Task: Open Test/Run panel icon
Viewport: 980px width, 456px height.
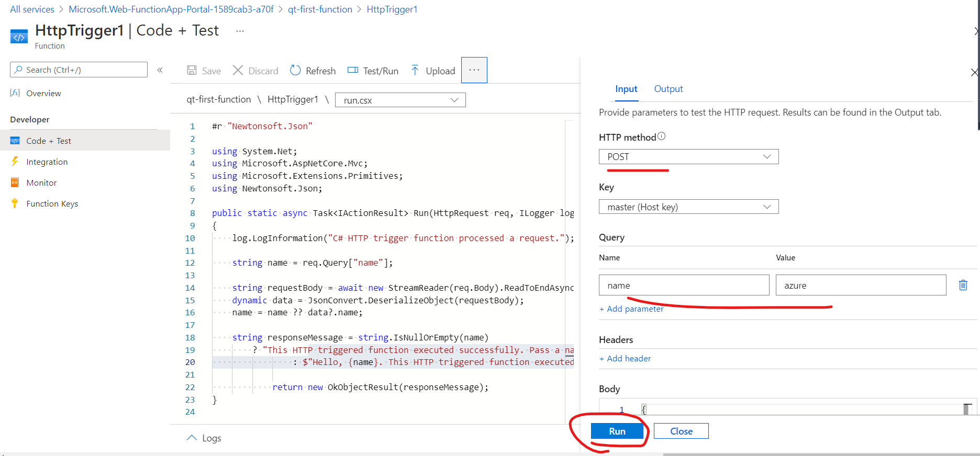Action: (353, 70)
